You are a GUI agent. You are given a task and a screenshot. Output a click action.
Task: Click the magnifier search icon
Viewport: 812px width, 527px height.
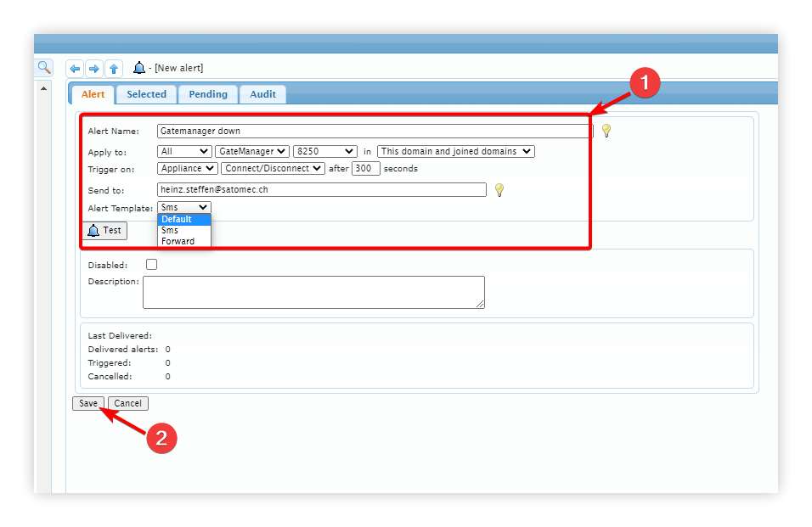pos(44,67)
